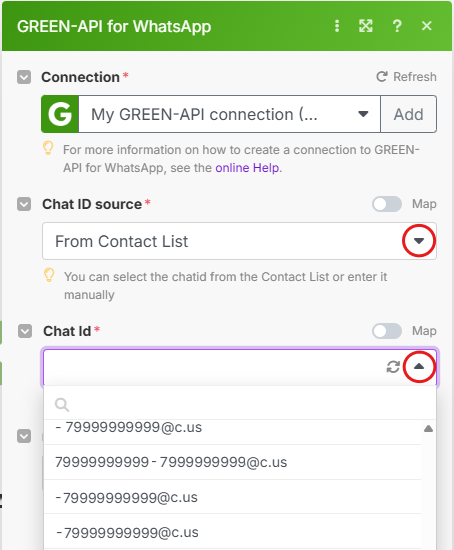Collapse the Chat ID source chevron checkbox

click(x=24, y=204)
